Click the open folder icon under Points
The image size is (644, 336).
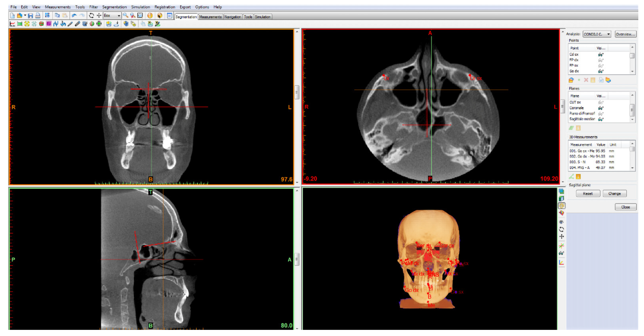(x=571, y=80)
